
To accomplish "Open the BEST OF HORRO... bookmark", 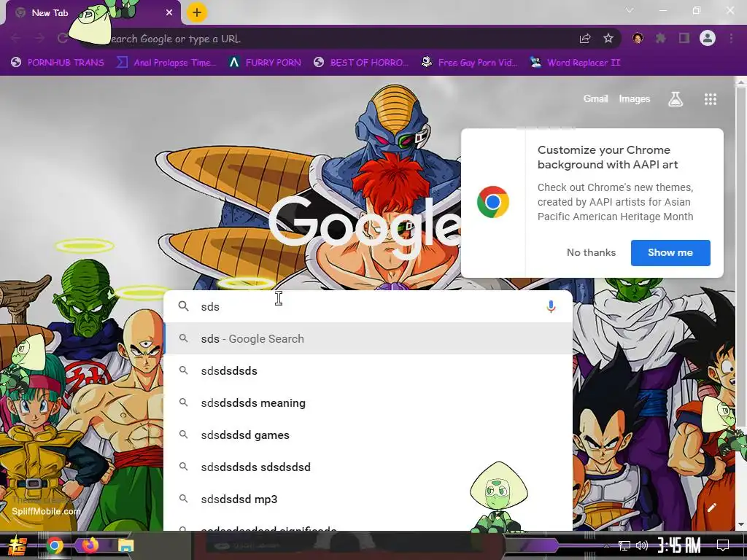I will coord(362,63).
